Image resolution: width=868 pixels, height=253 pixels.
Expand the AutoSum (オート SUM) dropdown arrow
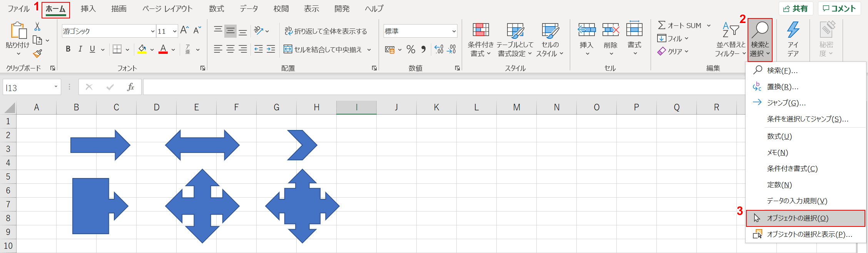click(x=709, y=26)
